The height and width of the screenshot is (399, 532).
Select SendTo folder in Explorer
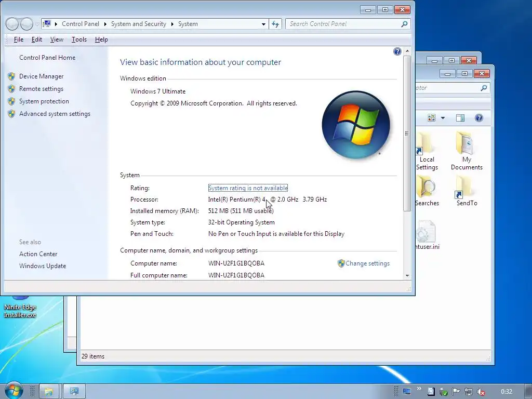pos(467,191)
